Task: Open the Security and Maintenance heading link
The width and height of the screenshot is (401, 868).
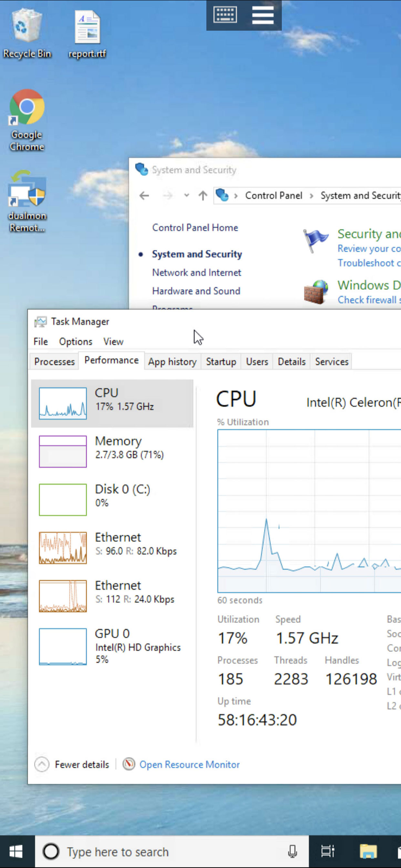Action: coord(369,233)
